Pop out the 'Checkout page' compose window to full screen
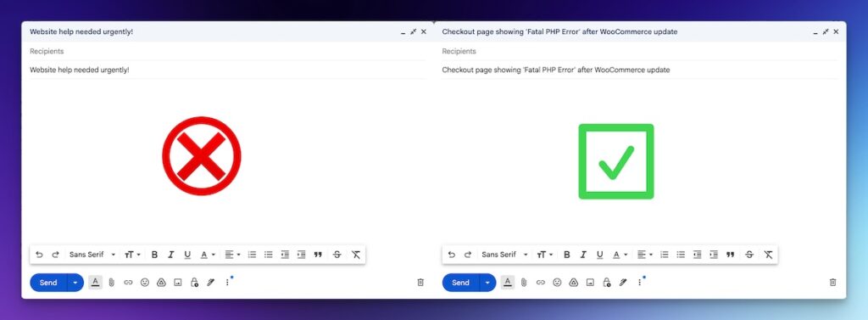 click(826, 31)
